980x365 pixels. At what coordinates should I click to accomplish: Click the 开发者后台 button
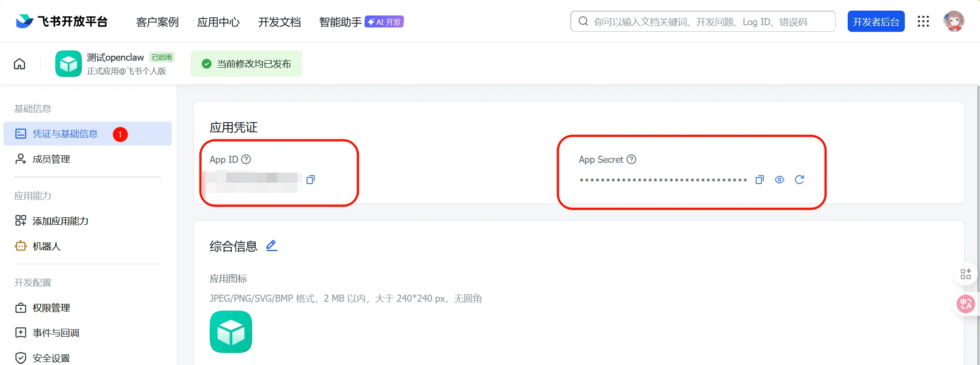(876, 21)
